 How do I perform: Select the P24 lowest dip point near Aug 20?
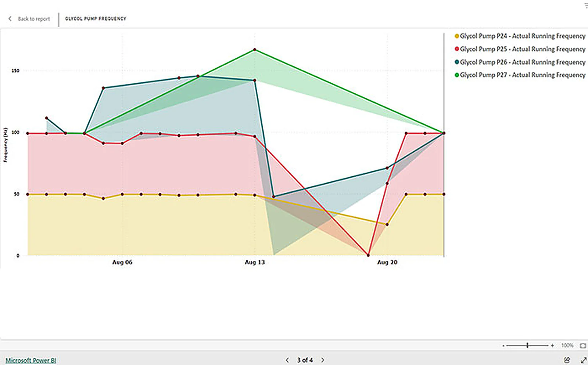[387, 224]
